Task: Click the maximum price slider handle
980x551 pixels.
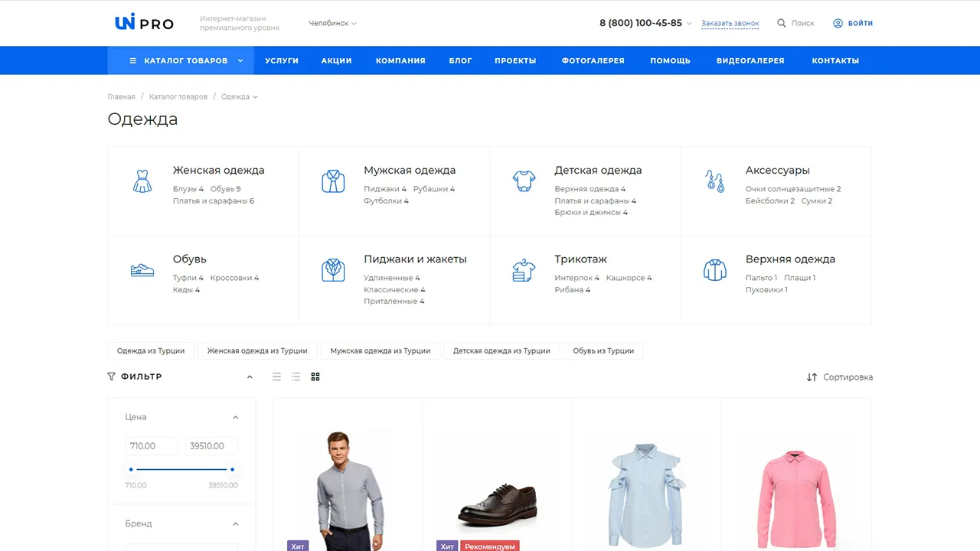Action: (x=232, y=469)
